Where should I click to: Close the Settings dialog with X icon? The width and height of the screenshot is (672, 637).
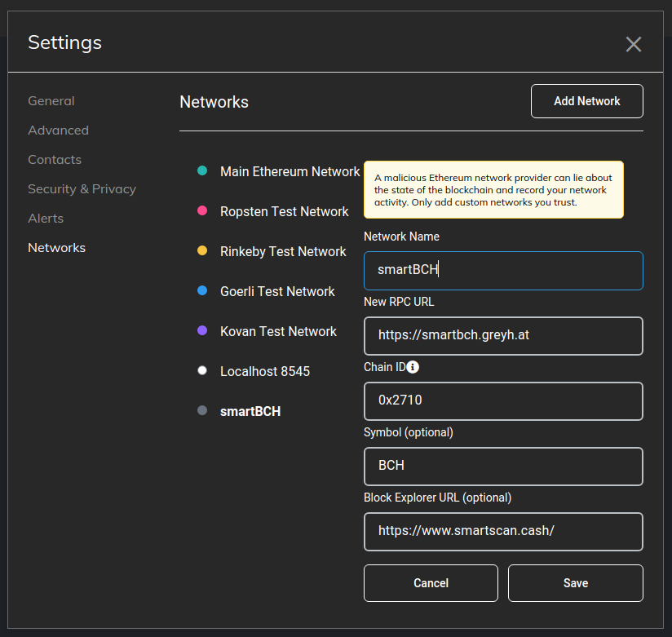point(634,44)
